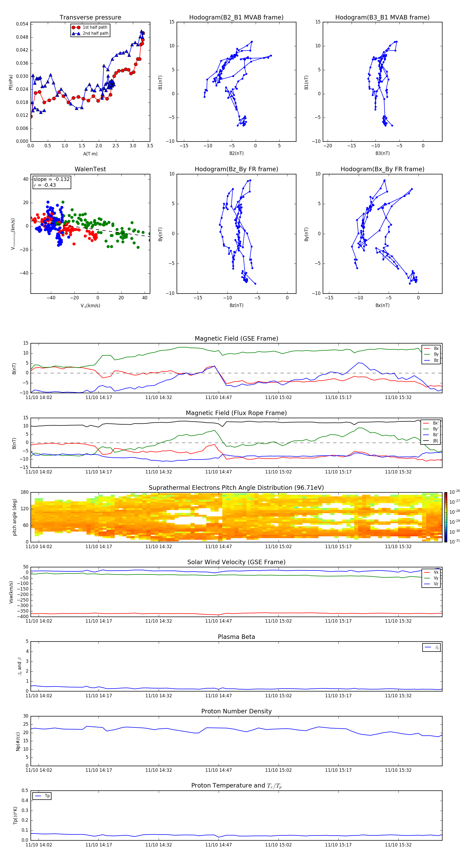Select Vx in the solar wind legend
Image resolution: width=473 pixels, height=868 pixels.
point(431,573)
